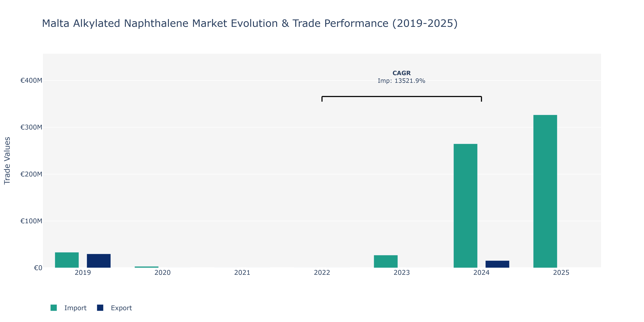Screen dimensions: 644x322
Task: Click the '€400M' axis label
Action: 31,80
